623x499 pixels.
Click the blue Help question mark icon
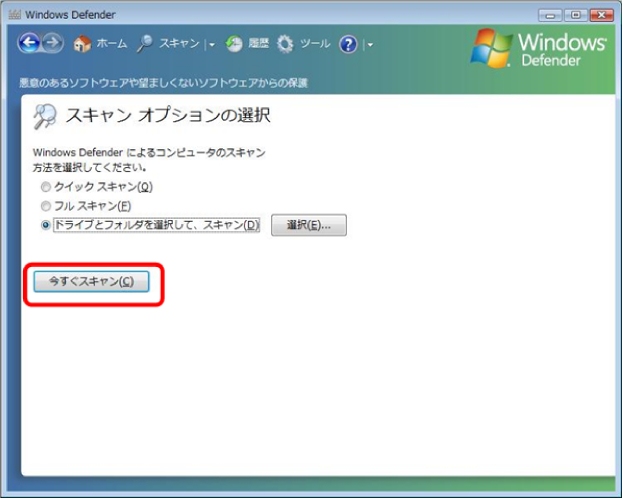[348, 44]
